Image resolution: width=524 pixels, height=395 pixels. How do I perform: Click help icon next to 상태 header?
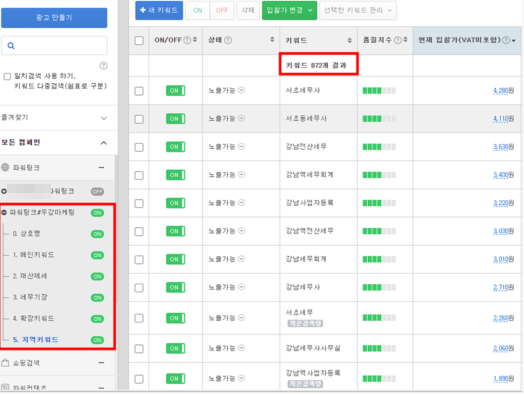[x=228, y=40]
